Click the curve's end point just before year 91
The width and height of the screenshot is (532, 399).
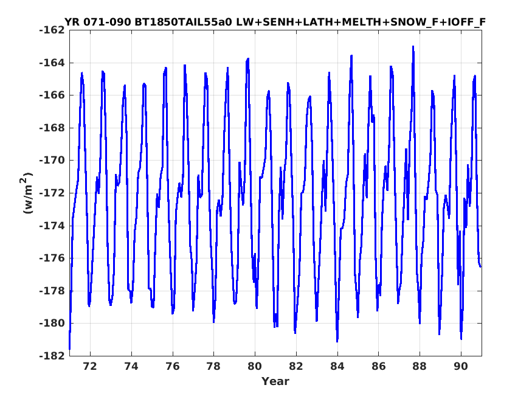click(480, 266)
